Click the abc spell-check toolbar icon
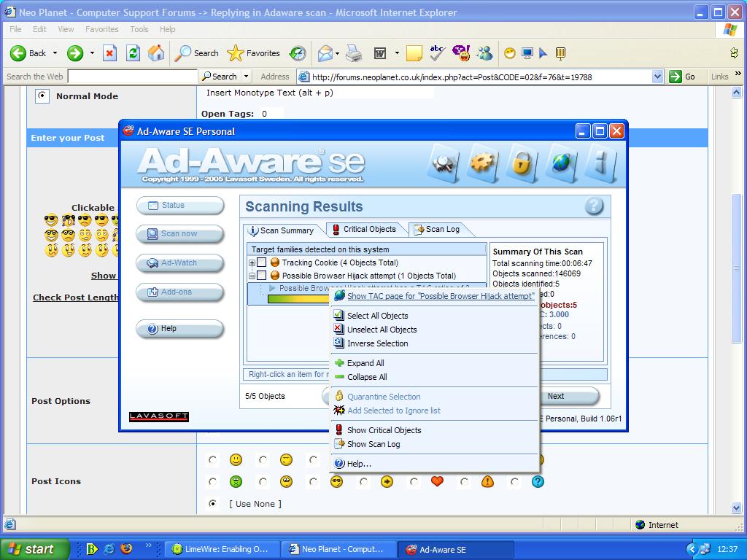This screenshot has width=747, height=560. click(x=438, y=52)
